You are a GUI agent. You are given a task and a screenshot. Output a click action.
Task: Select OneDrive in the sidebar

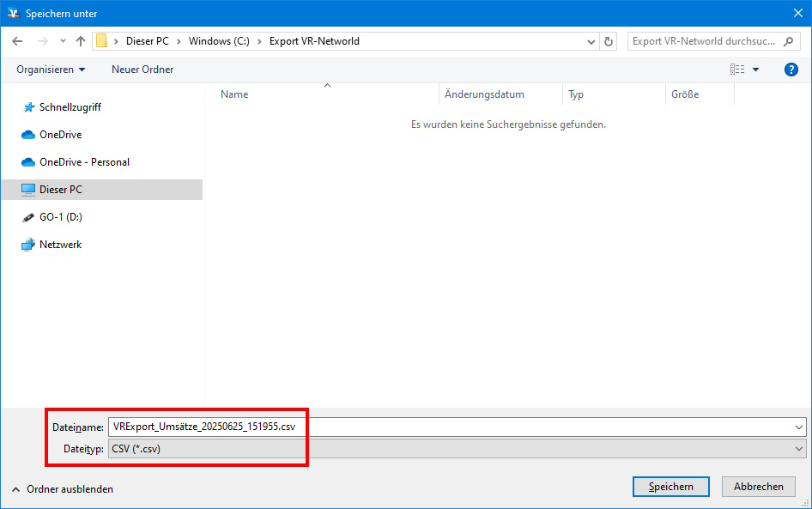[x=61, y=135]
